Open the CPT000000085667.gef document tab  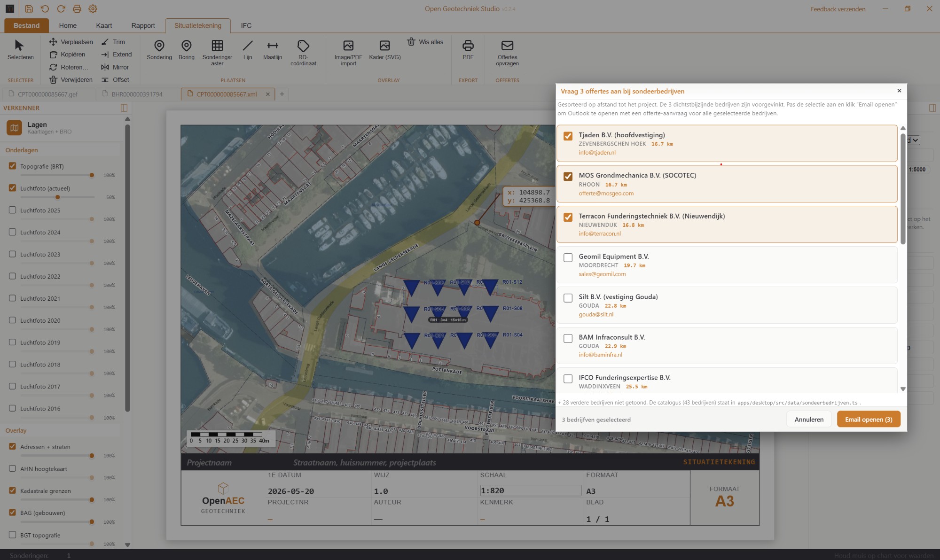47,94
